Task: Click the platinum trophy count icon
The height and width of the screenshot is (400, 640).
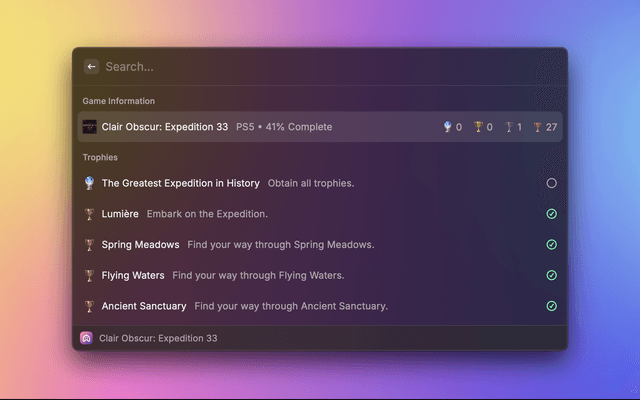Action: 447,127
